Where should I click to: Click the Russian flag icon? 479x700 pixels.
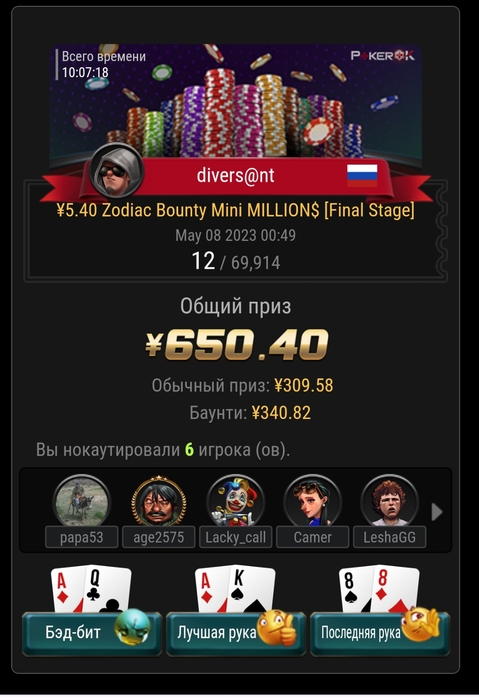point(362,175)
